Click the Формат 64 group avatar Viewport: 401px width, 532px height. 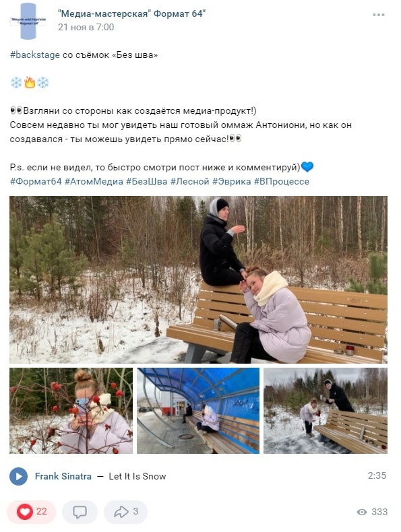coord(28,21)
